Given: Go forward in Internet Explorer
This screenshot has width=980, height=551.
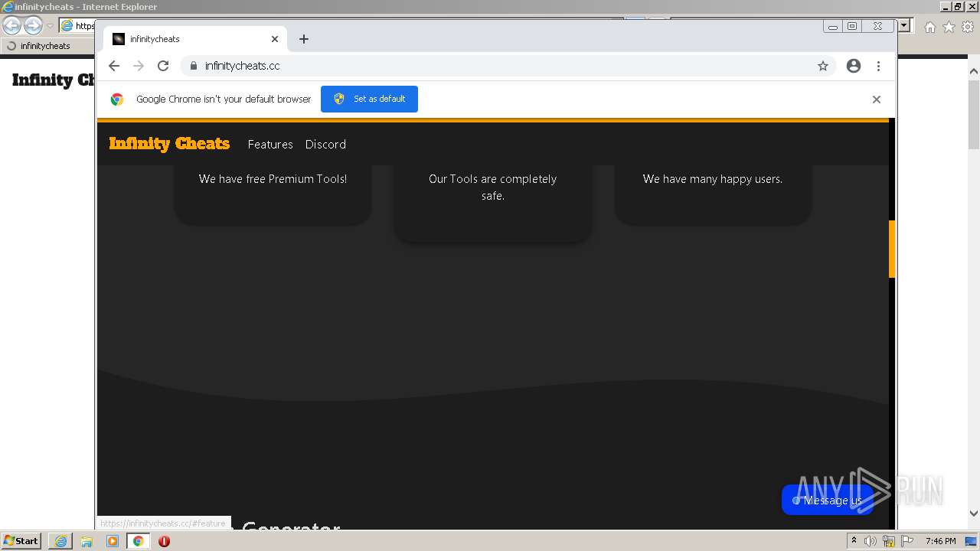Looking at the screenshot, I should pos(33,26).
